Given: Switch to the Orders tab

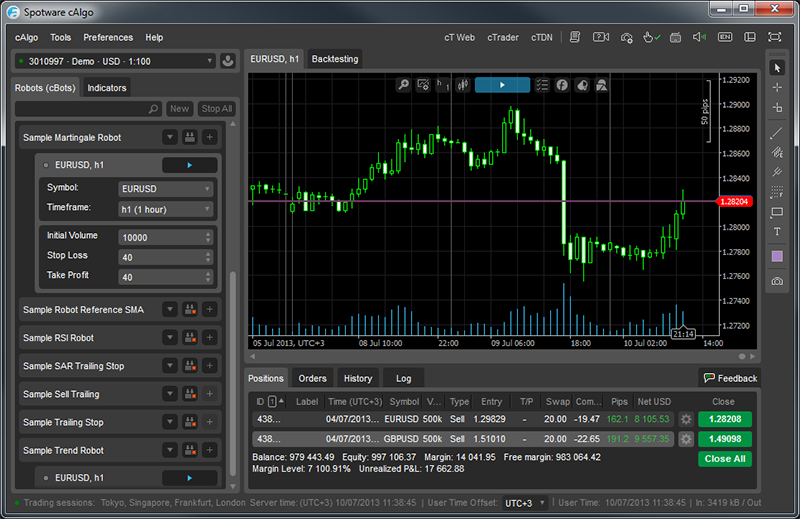Looking at the screenshot, I should click(x=312, y=378).
